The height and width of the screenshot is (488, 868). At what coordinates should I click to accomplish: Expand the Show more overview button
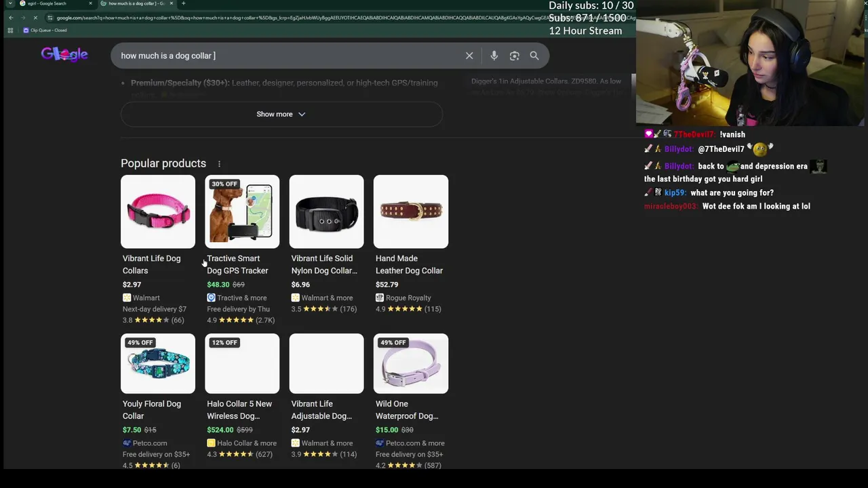pyautogui.click(x=281, y=114)
